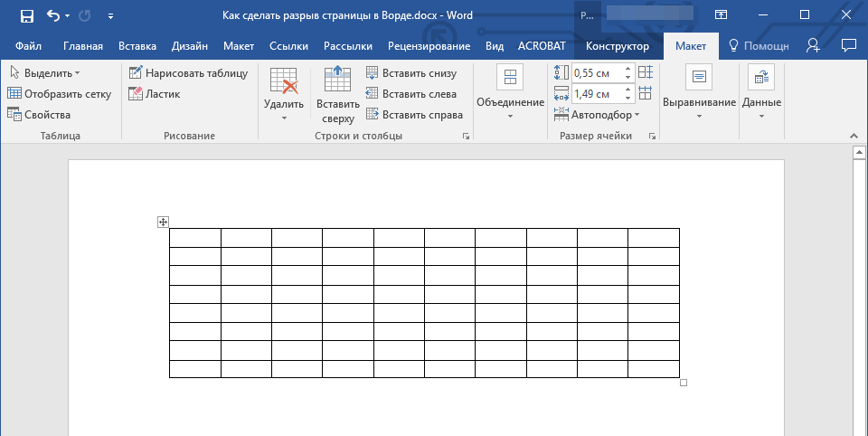Increase row height with spinner up arrow
Image resolution: width=868 pixels, height=436 pixels.
629,69
